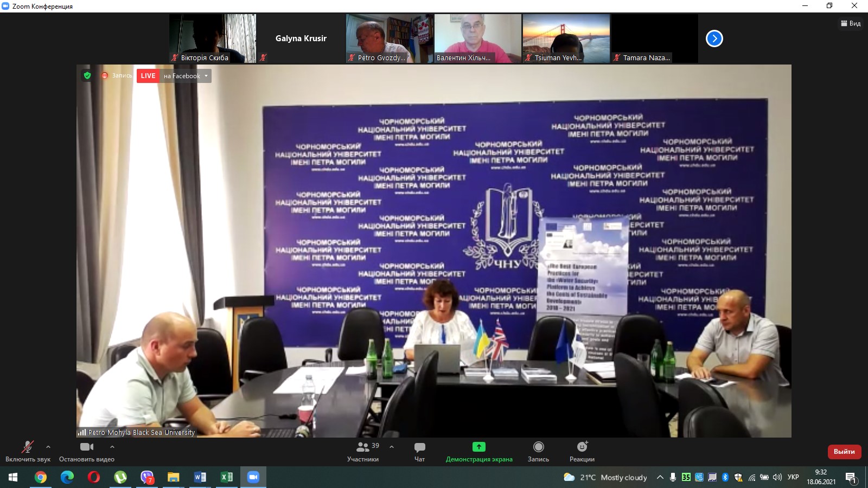The width and height of the screenshot is (868, 488).
Task: Click green 35 tray icon
Action: pyautogui.click(x=686, y=477)
